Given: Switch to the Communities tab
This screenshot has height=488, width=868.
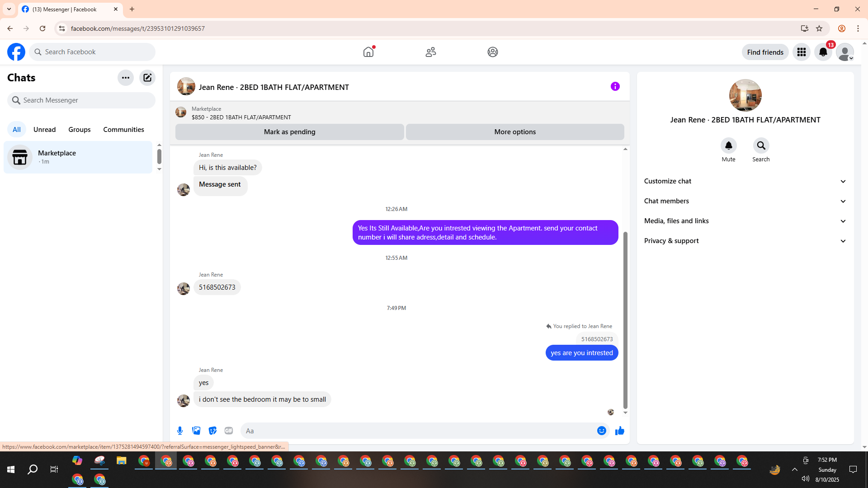Looking at the screenshot, I should [x=123, y=130].
